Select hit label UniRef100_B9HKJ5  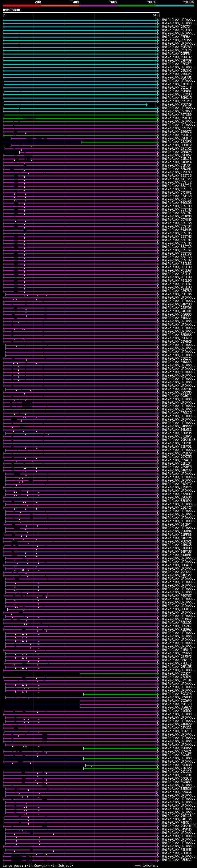tap(176, 98)
